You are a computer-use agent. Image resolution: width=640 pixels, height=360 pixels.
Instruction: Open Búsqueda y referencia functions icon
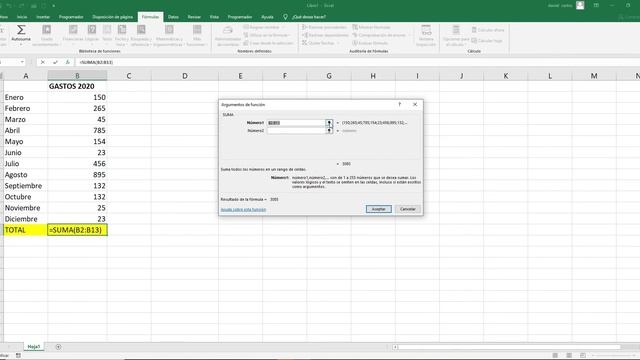click(x=141, y=29)
